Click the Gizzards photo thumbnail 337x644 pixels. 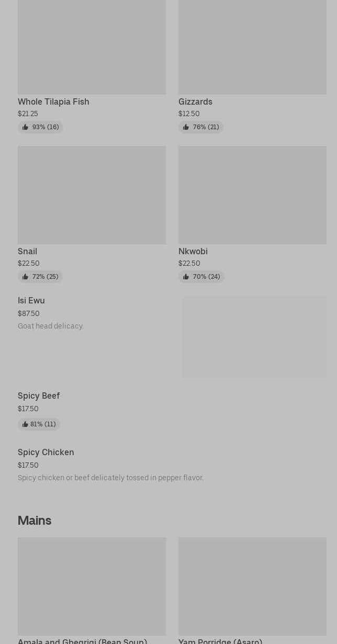[252, 47]
